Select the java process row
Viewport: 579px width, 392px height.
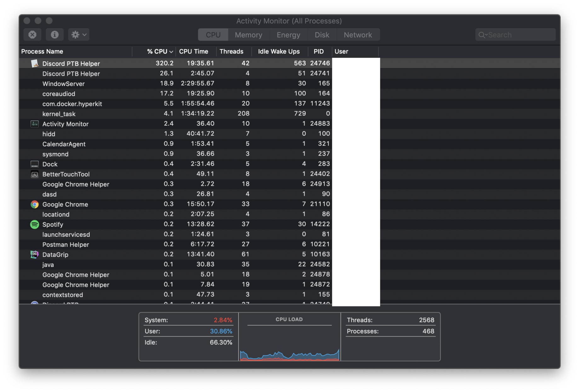pyautogui.click(x=289, y=265)
